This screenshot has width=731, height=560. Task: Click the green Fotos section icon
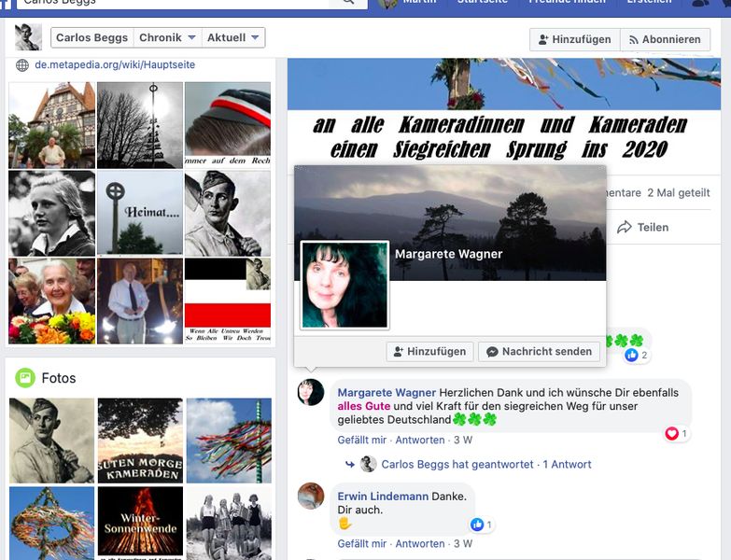coord(25,378)
